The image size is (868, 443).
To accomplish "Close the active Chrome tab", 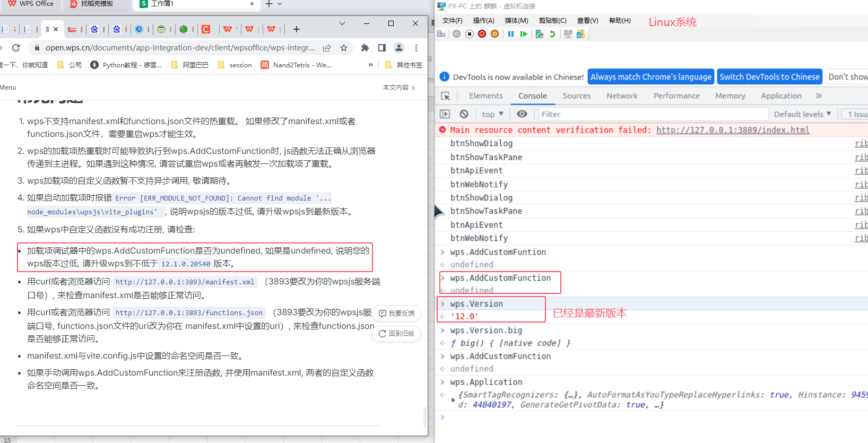I will click(56, 29).
